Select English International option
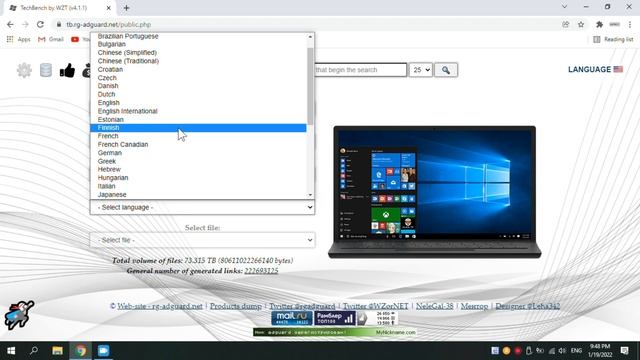The width and height of the screenshot is (640, 360). (198, 111)
